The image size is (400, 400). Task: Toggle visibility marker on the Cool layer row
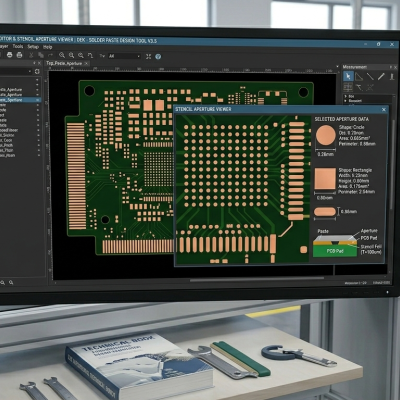pos(38,140)
